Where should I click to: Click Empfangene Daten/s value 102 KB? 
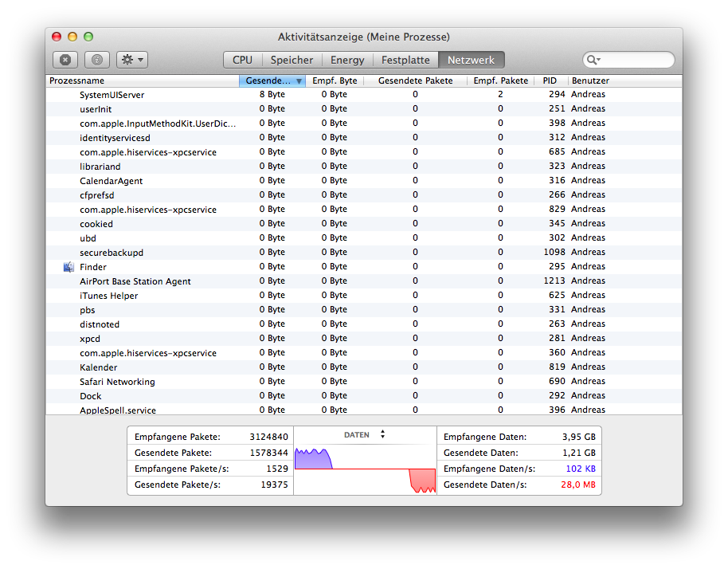coord(581,469)
